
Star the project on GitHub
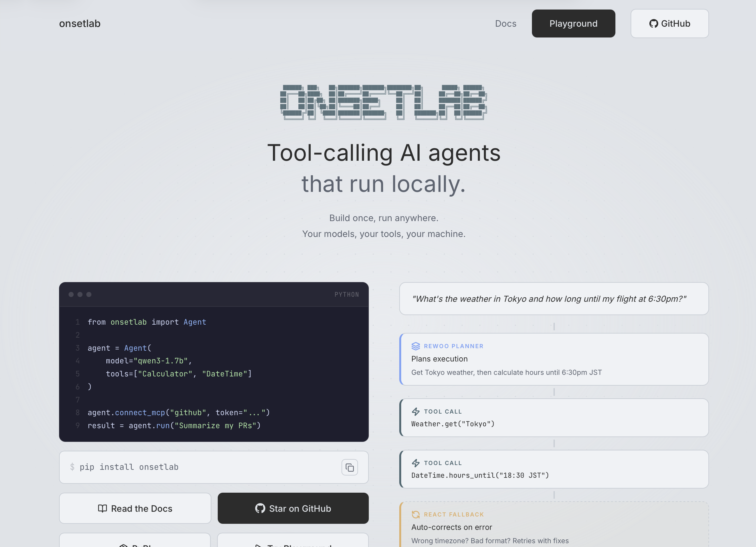[x=293, y=508]
